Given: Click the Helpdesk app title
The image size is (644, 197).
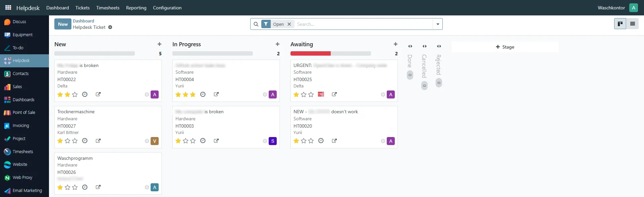Looking at the screenshot, I should pos(28,8).
